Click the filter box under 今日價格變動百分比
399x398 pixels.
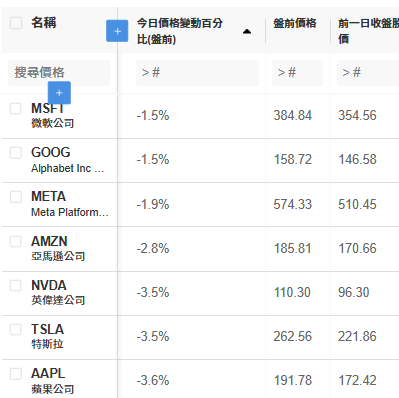point(197,73)
